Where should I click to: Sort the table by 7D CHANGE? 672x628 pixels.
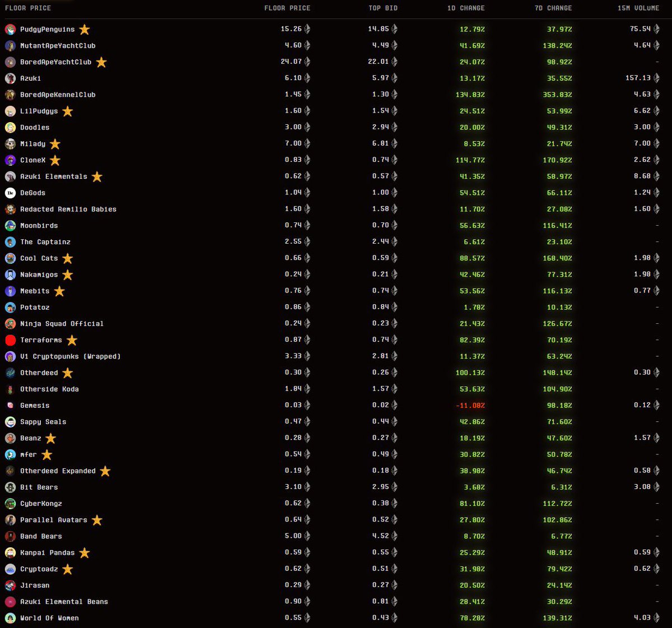pos(553,8)
